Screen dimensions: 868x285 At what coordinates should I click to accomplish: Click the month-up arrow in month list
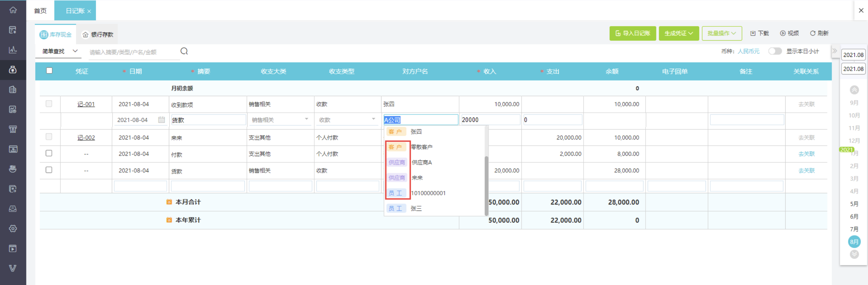click(854, 90)
